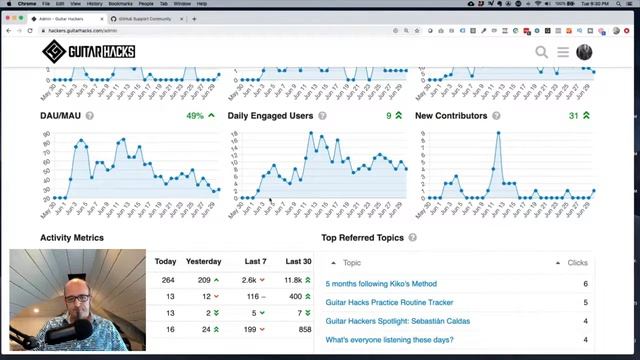Click the 31 New Contributors total
The width and height of the screenshot is (640, 360).
pyautogui.click(x=573, y=116)
